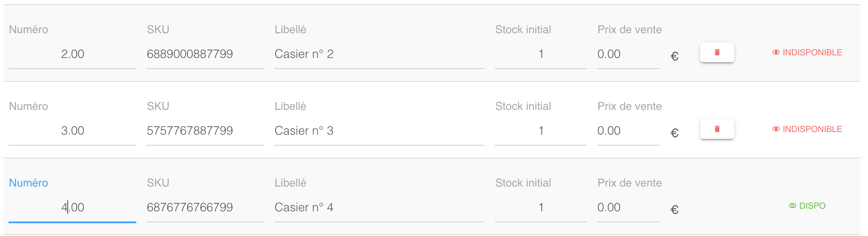Edit the Libellé field Casier n° 2
The height and width of the screenshot is (236, 868).
click(x=379, y=54)
